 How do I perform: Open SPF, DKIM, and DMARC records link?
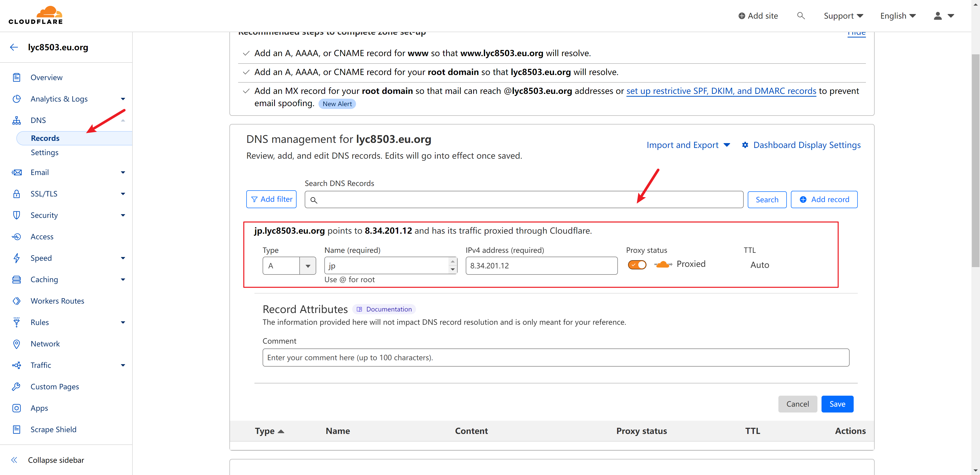tap(721, 91)
